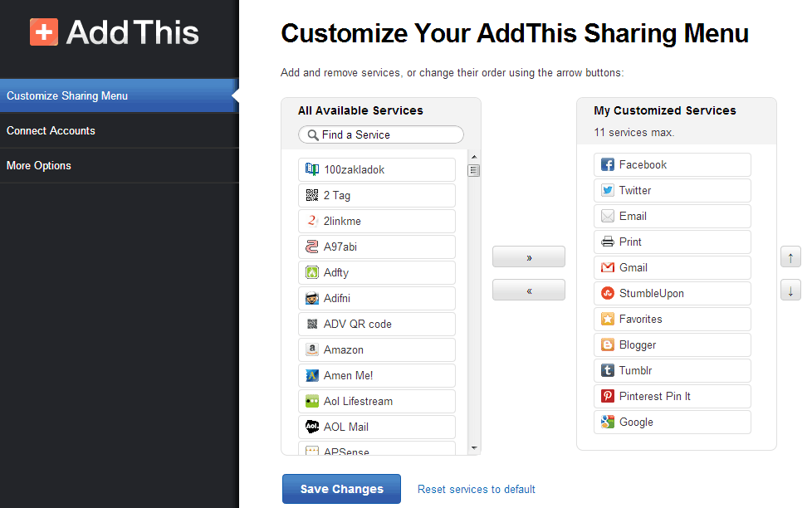The width and height of the screenshot is (812, 508).
Task: Save Changes to sharing menu
Action: tap(341, 489)
